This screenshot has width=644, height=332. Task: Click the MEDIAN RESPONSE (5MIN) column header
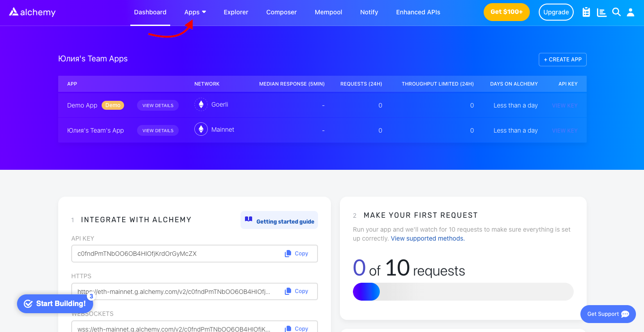(x=292, y=84)
